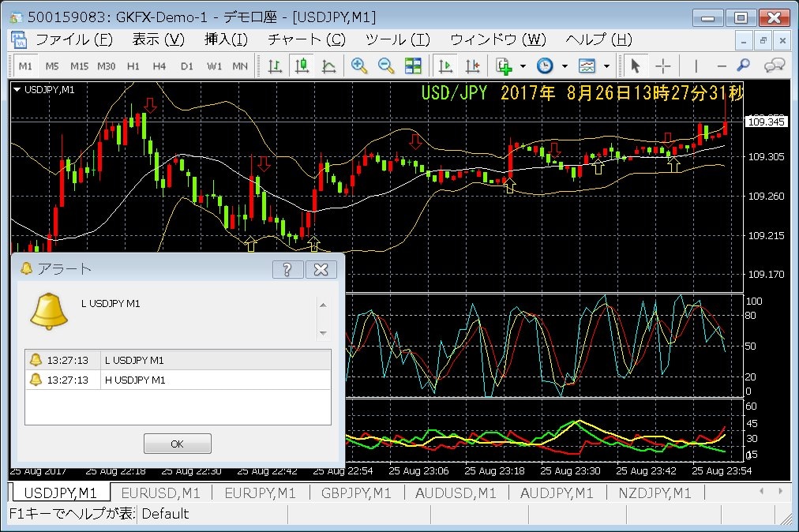Toggle chart shift icon

[x=472, y=66]
